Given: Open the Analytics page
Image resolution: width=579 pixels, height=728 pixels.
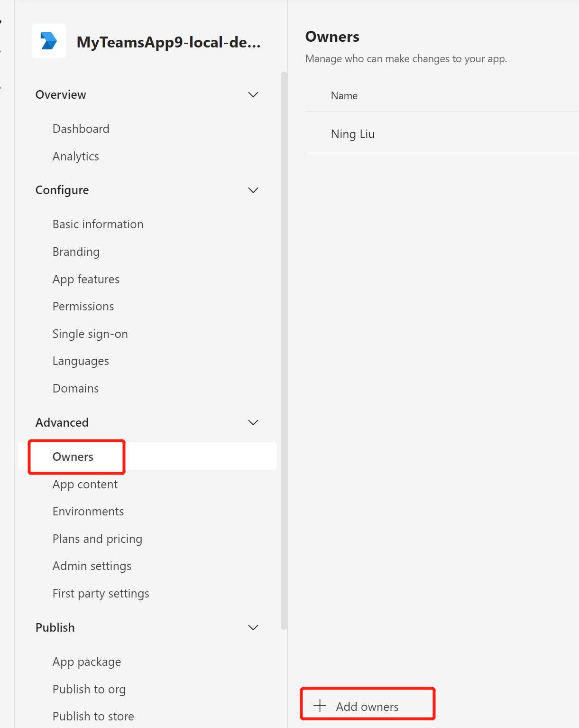Looking at the screenshot, I should (76, 156).
